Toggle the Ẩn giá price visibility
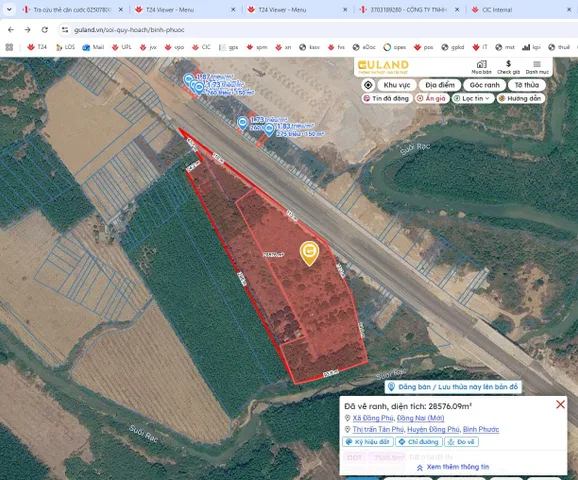Screen dimensions: 578x480 pyautogui.click(x=431, y=98)
